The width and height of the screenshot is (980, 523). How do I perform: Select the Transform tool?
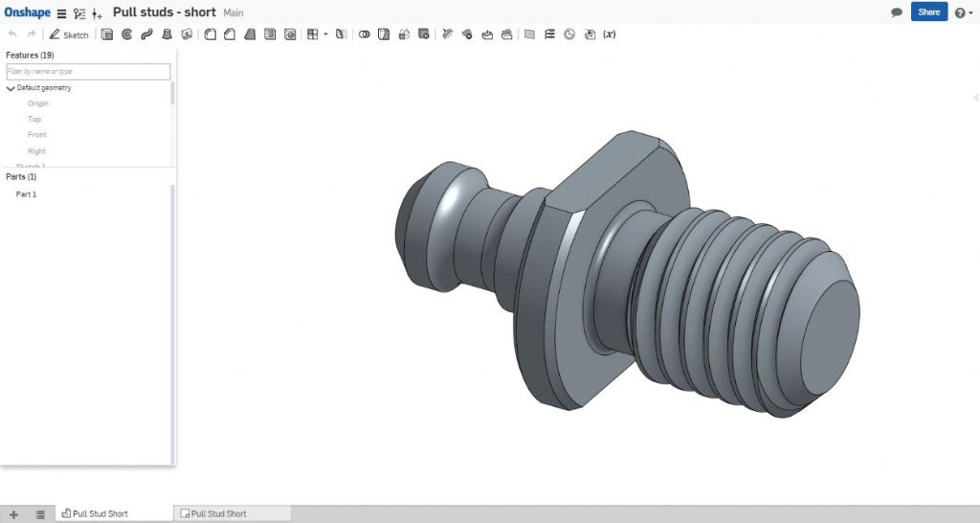404,34
